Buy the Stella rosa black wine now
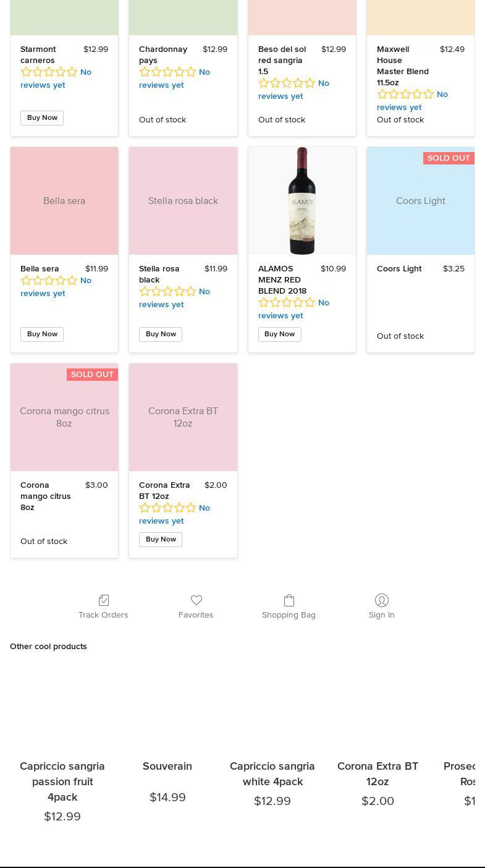 [161, 334]
